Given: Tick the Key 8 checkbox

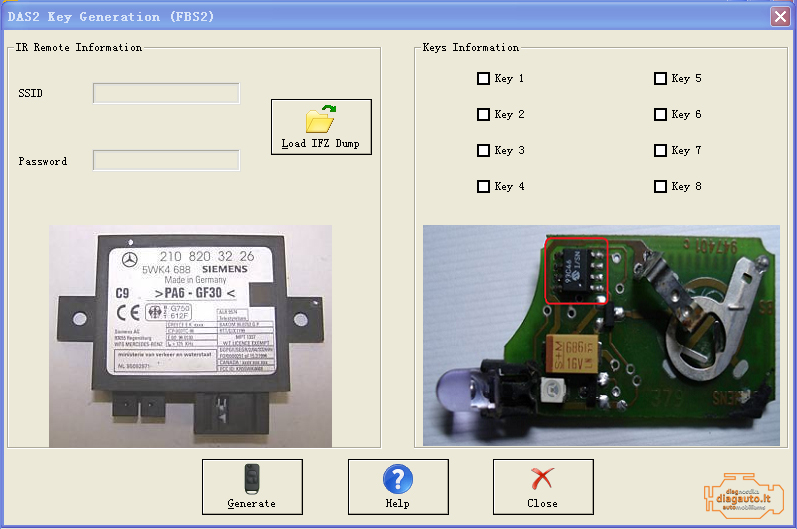Looking at the screenshot, I should (660, 187).
